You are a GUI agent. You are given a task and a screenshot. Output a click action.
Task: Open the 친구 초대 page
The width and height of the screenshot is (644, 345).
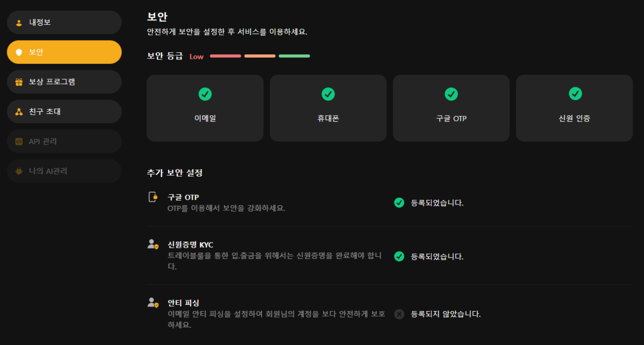pos(64,112)
